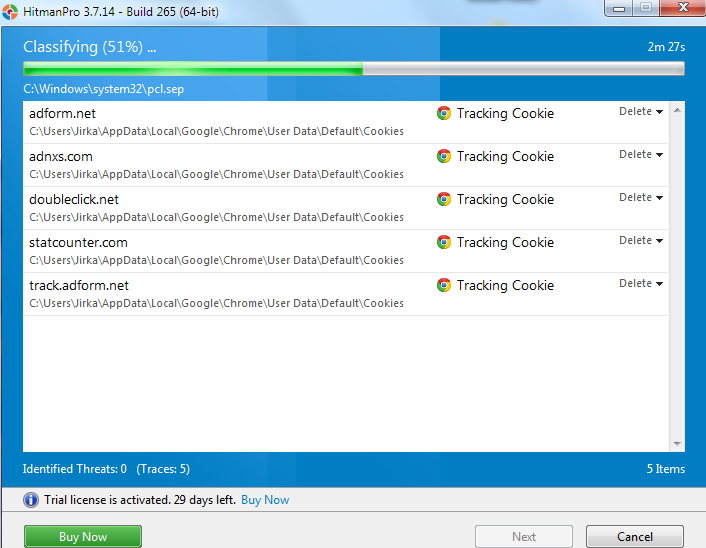
Task: Select the track.adform.net entry name
Action: [79, 285]
